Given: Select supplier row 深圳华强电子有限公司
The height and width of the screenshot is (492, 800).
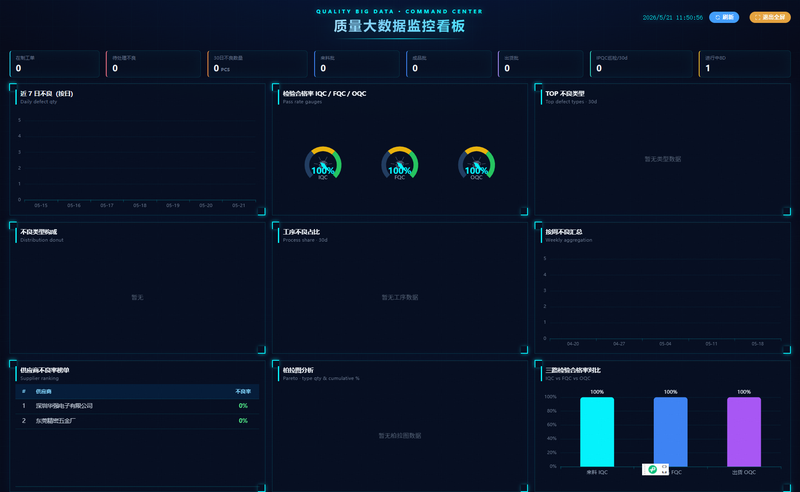Looking at the screenshot, I should click(137, 406).
